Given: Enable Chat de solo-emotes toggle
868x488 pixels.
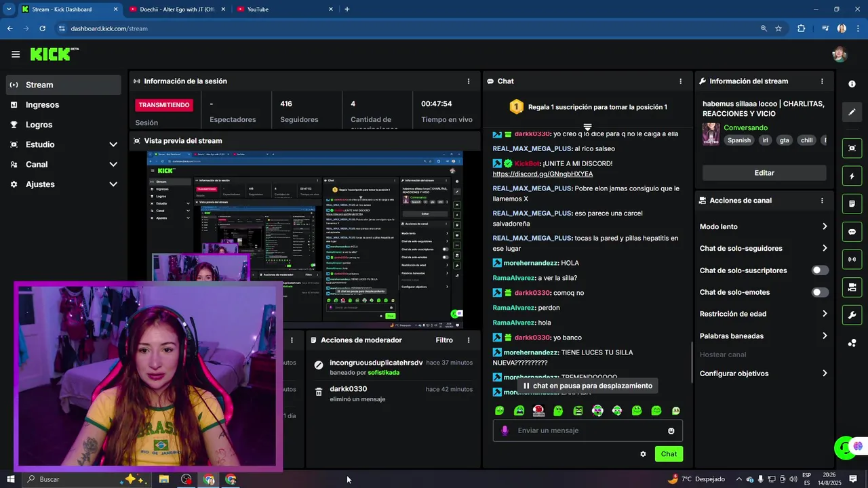Looking at the screenshot, I should [820, 292].
